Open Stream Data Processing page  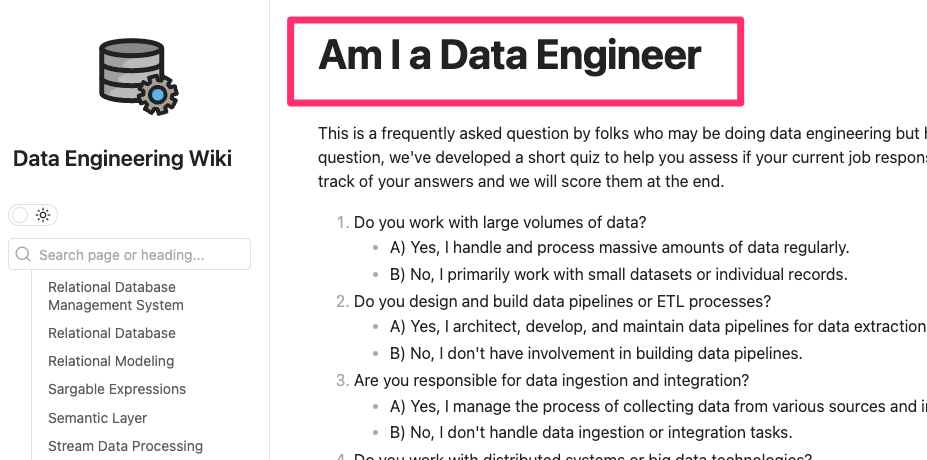(x=125, y=446)
